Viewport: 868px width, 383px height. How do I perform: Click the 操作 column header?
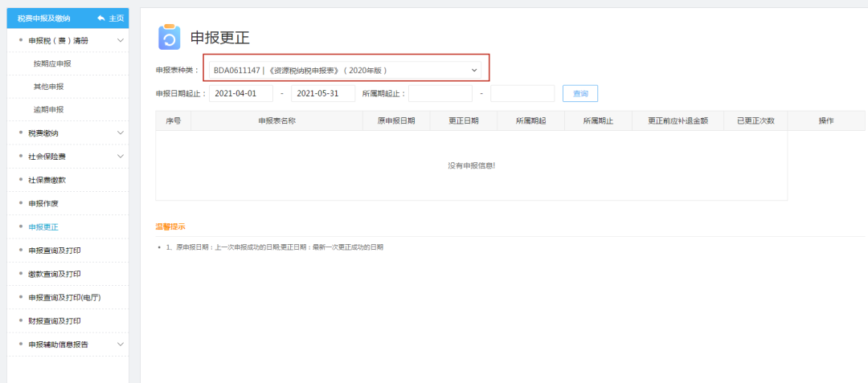pos(826,120)
